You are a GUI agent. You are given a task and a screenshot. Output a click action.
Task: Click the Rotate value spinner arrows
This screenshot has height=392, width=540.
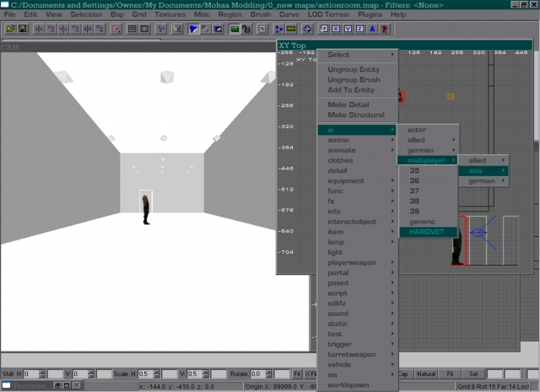point(268,373)
